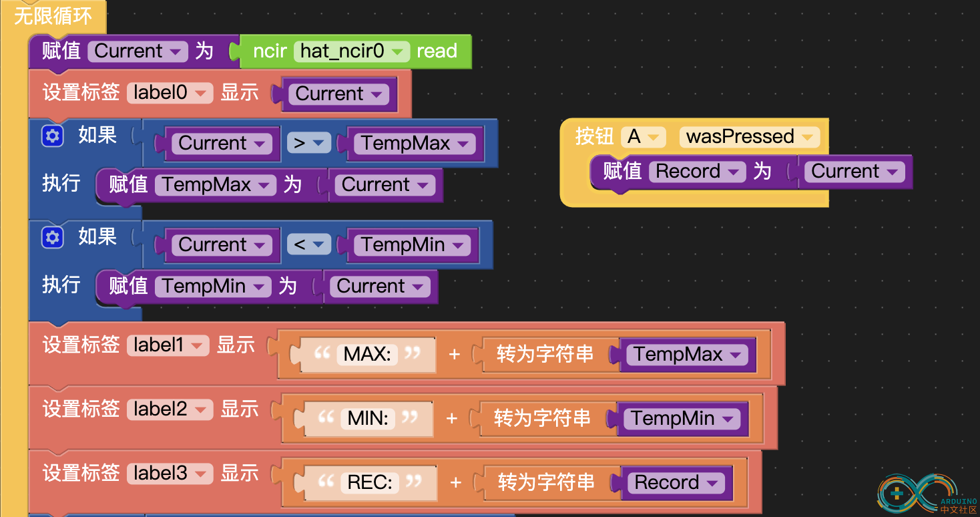Open the hat_ncir0 dropdown in ncir block
980x517 pixels.
point(351,51)
